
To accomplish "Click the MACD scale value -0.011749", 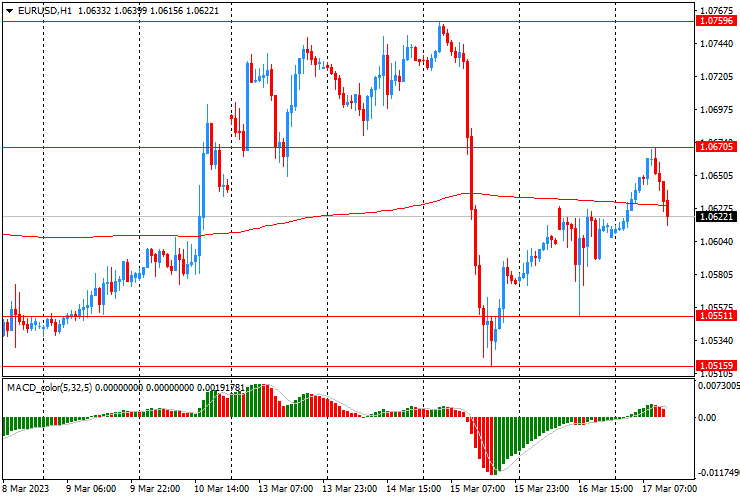I will tap(718, 473).
